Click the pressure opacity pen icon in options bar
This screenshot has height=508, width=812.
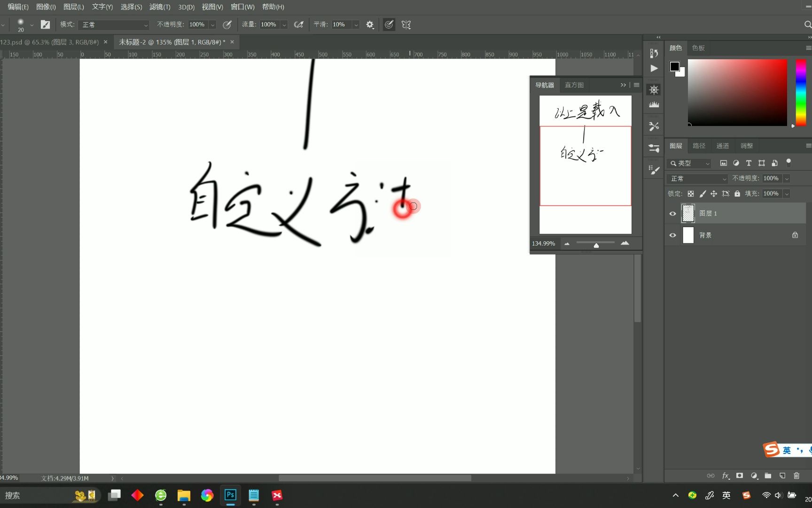(x=227, y=24)
